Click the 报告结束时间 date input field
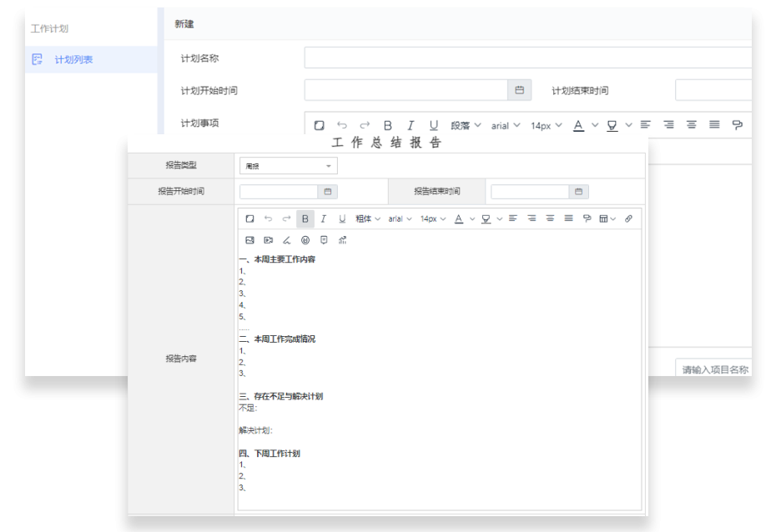Image resolution: width=776 pixels, height=532 pixels. pos(530,191)
